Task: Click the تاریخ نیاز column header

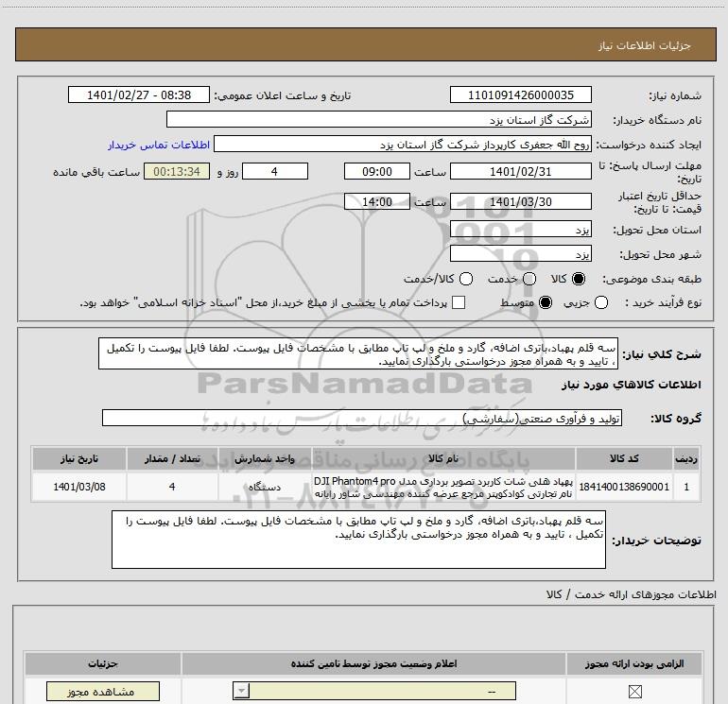Action: coord(78,458)
